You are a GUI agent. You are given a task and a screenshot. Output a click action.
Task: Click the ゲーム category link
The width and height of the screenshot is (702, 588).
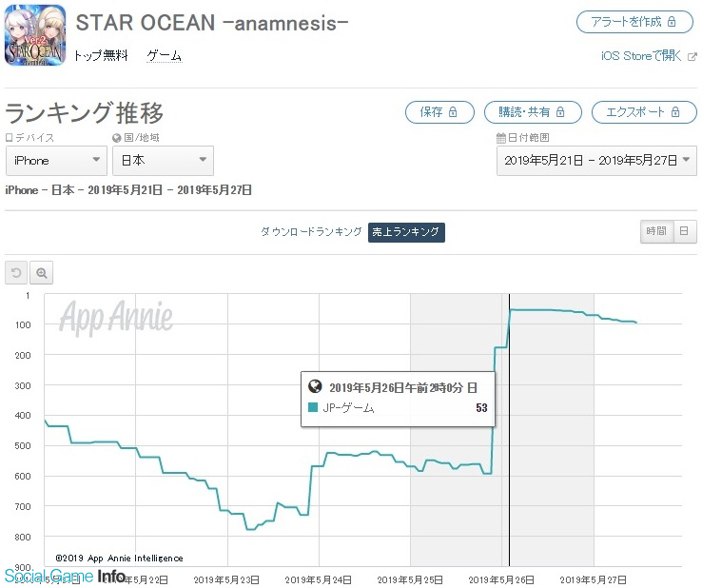165,56
